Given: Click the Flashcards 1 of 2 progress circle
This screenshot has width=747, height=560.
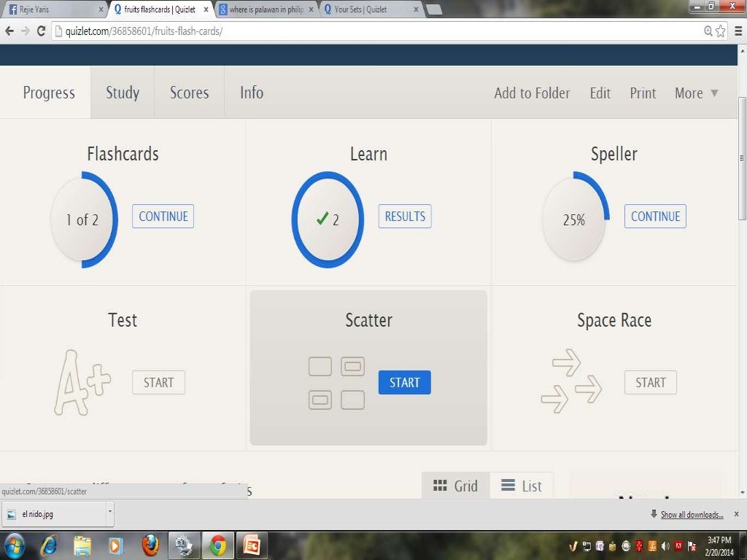Looking at the screenshot, I should pos(83,219).
